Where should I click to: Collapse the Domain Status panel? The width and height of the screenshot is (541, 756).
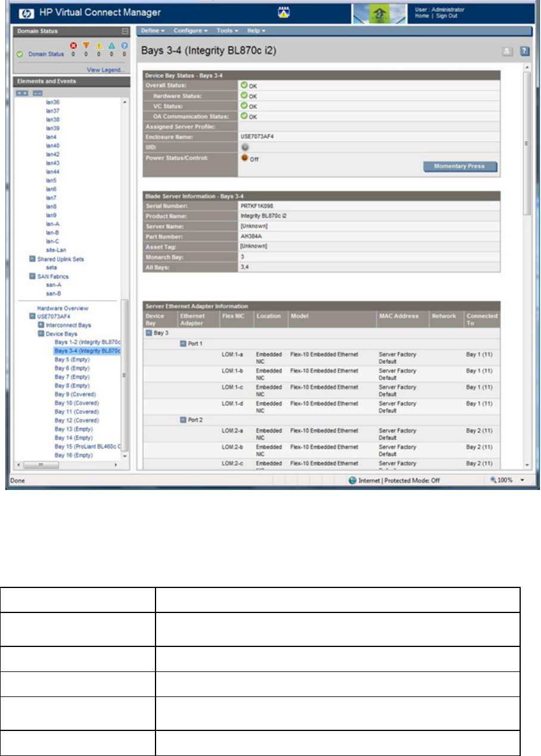coord(125,30)
